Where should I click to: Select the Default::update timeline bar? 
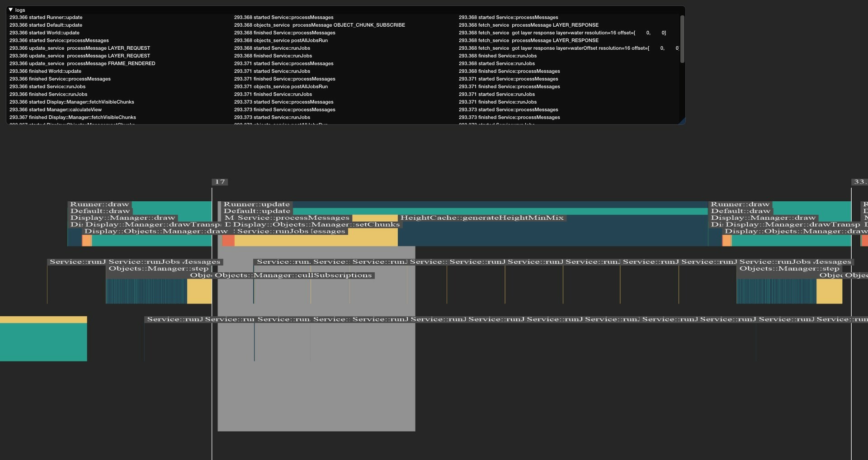click(257, 211)
